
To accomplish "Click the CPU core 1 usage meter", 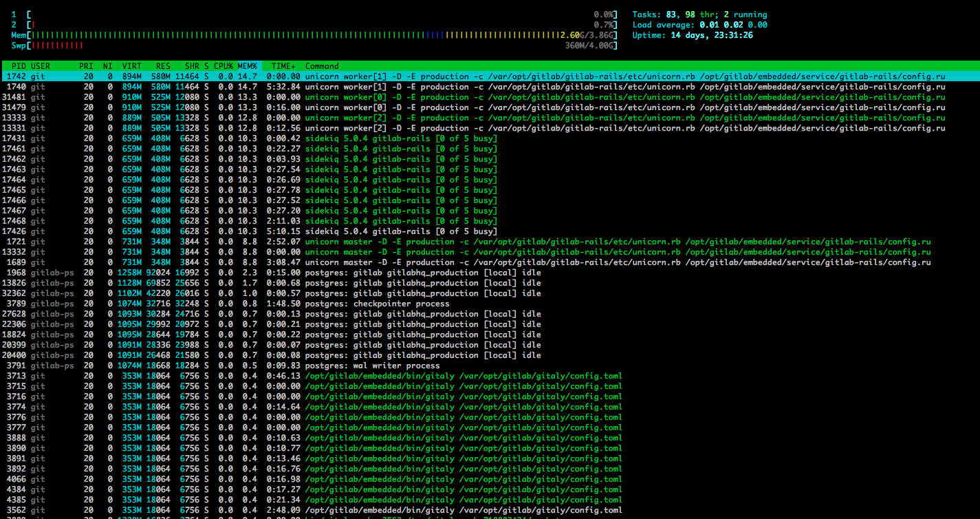I will point(309,13).
